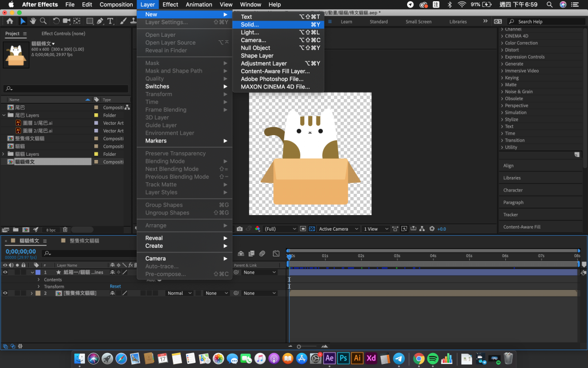Open Photoshop from the Dock
Image resolution: width=588 pixels, height=368 pixels.
pyautogui.click(x=343, y=358)
